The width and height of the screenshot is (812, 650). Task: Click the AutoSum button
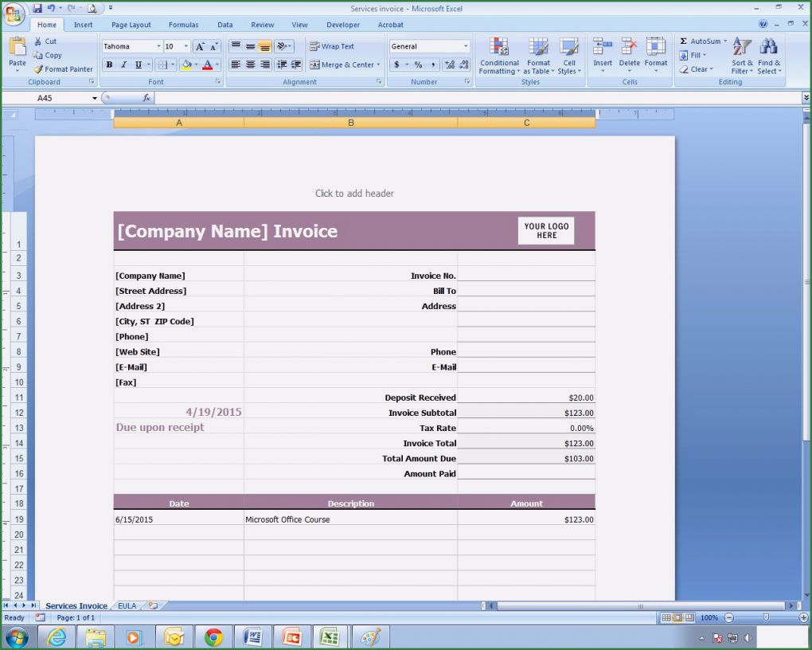(702, 41)
